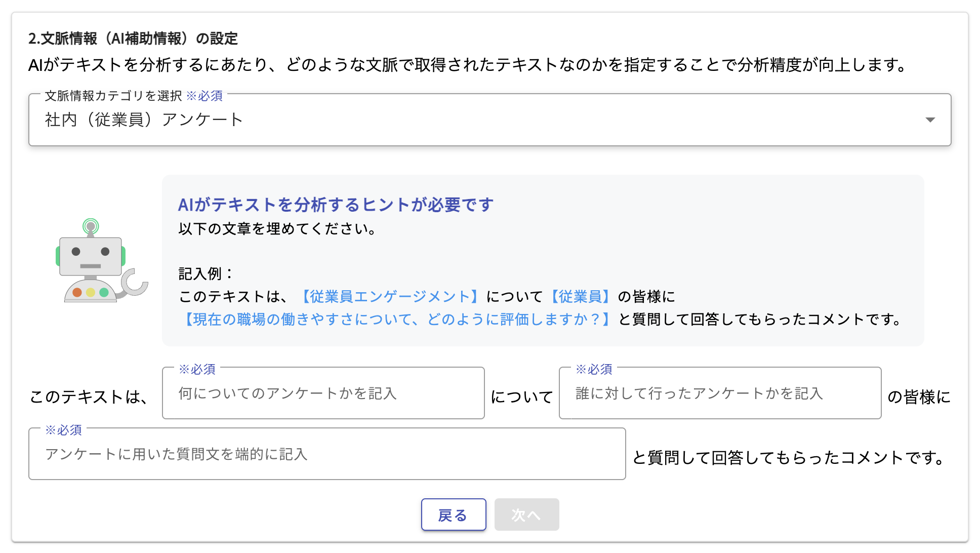Click the ※必須 label on the topic field
980x553 pixels.
click(x=197, y=369)
